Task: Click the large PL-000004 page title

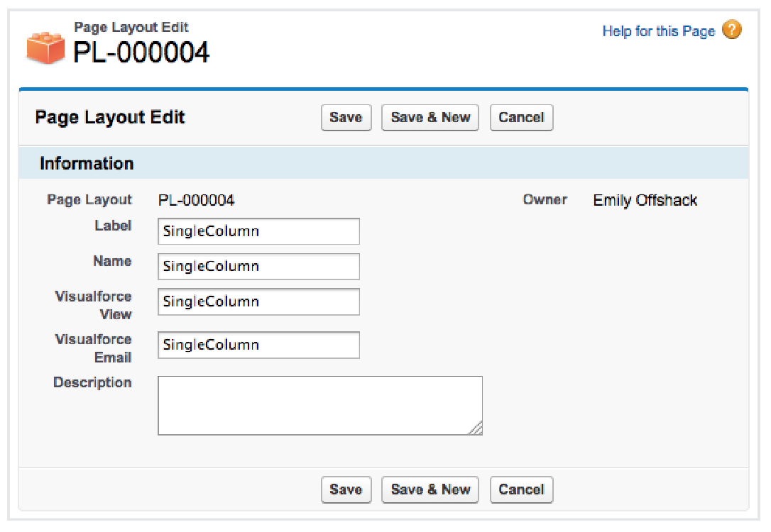Action: (142, 52)
